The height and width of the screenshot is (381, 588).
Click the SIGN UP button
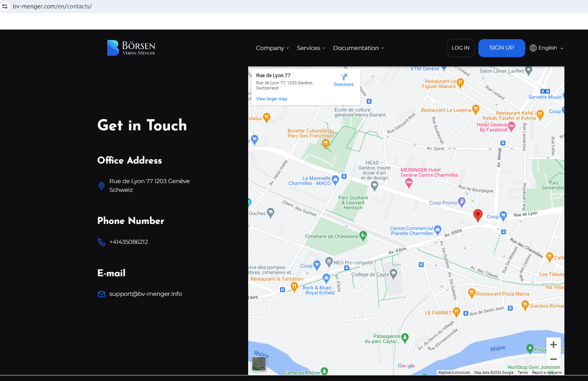[x=501, y=48]
